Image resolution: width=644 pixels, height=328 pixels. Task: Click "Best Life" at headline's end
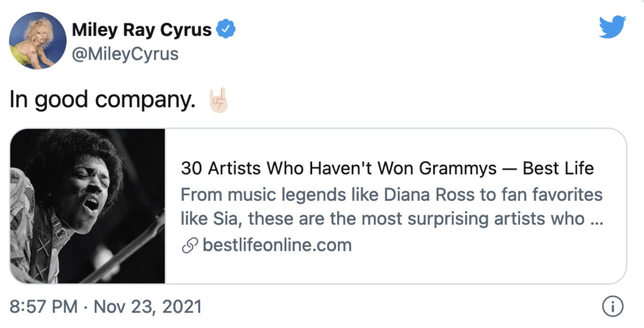(558, 168)
